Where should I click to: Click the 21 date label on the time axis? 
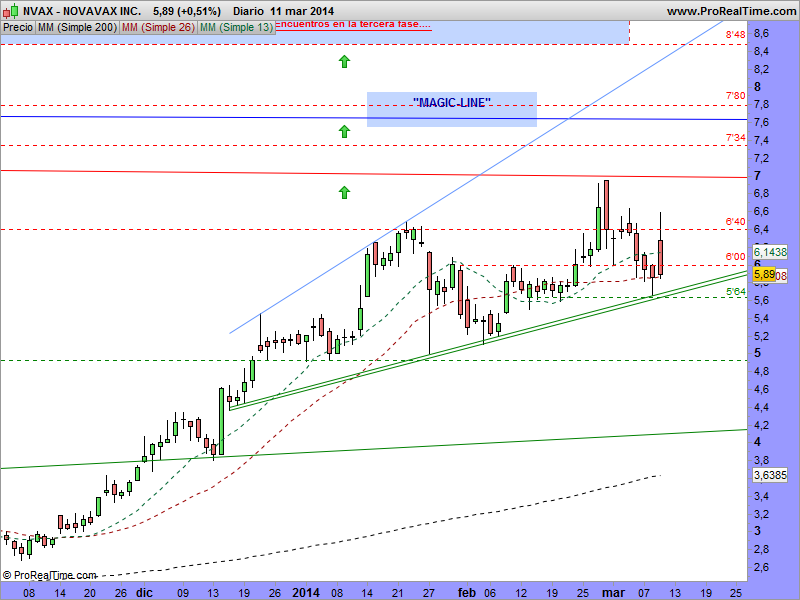(398, 593)
